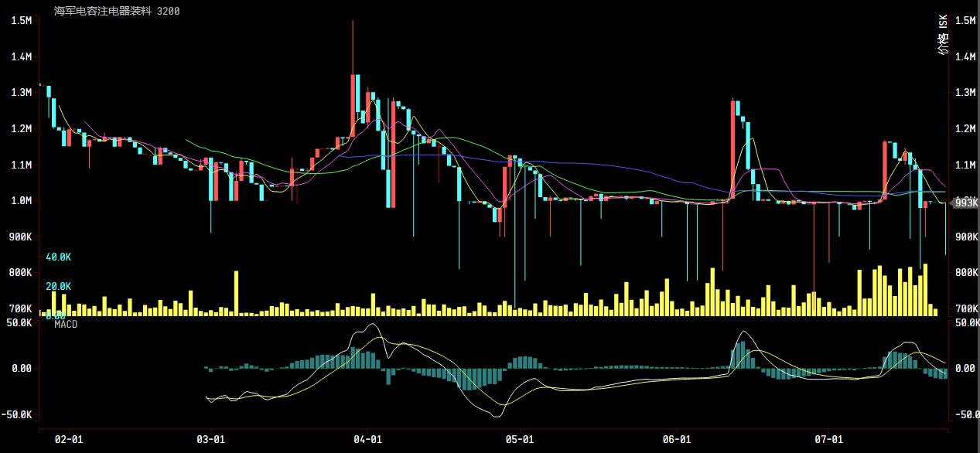980x453 pixels.
Task: Click the 0.00 label on right MACD axis
Action: (x=964, y=369)
